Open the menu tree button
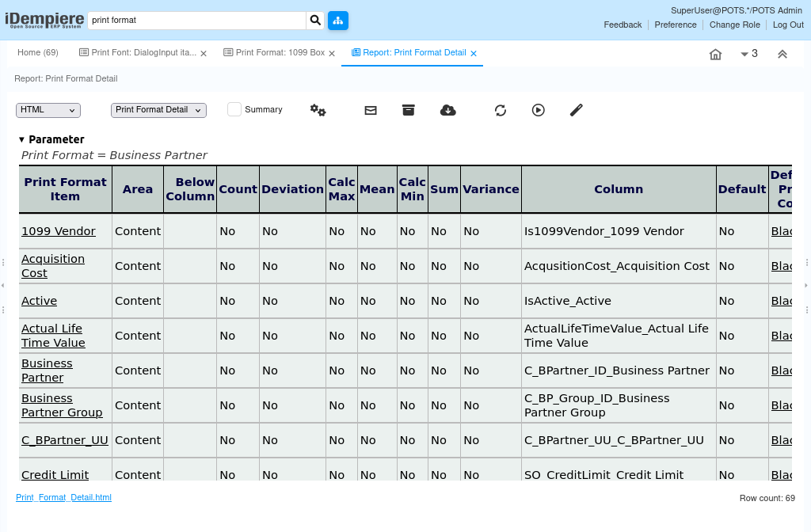 click(x=337, y=20)
